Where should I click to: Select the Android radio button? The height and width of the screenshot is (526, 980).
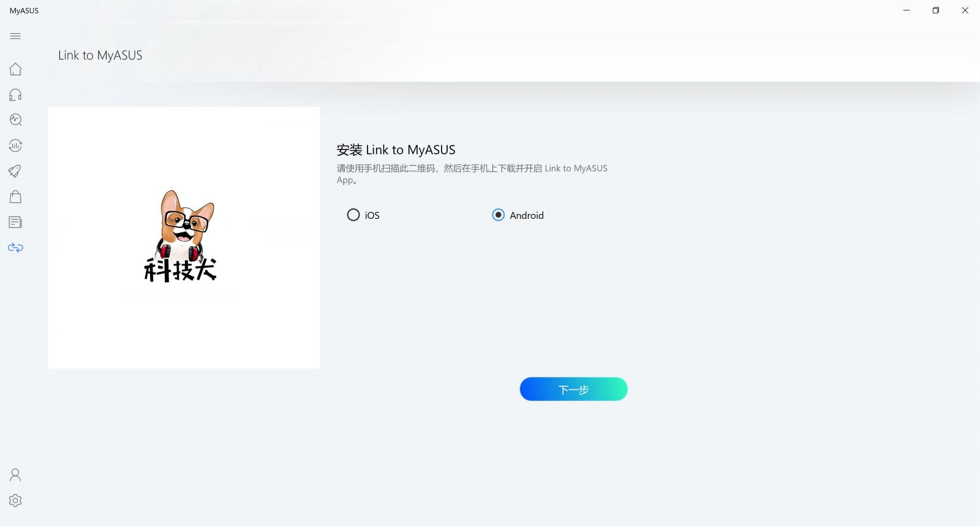tap(499, 215)
